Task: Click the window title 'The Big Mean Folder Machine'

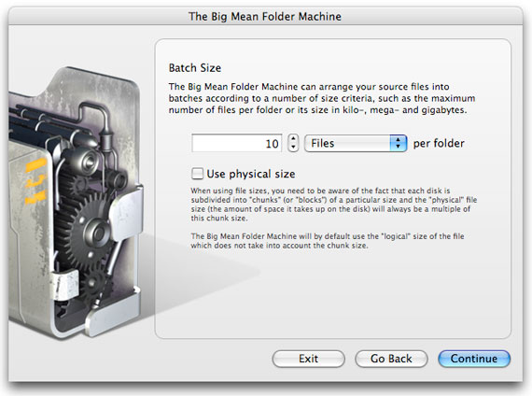Action: [x=265, y=16]
